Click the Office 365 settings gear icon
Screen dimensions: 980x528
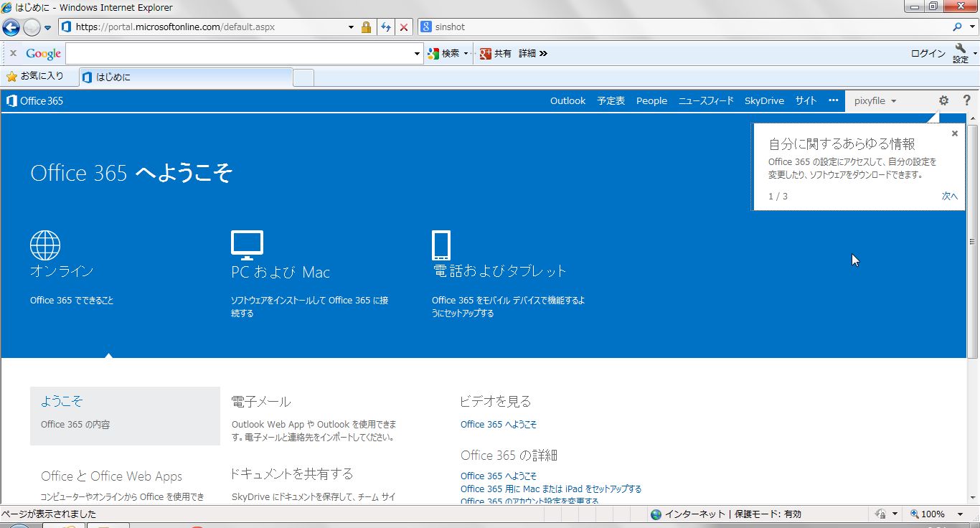(943, 101)
